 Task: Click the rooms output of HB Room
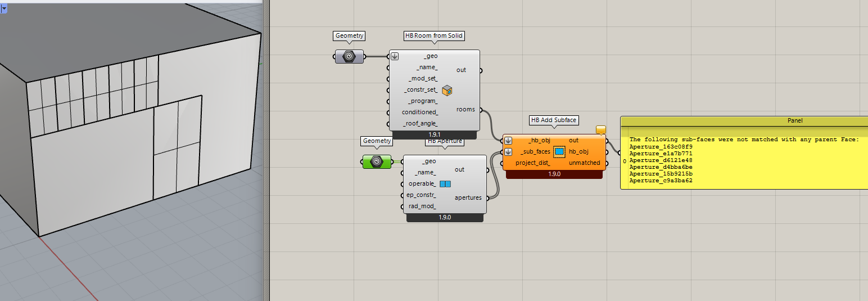click(465, 110)
